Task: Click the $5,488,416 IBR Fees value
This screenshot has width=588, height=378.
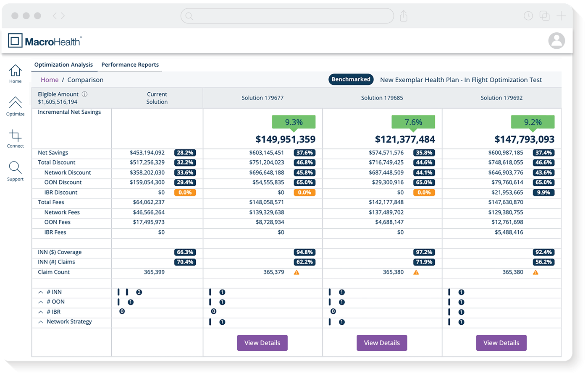Action: (x=509, y=232)
